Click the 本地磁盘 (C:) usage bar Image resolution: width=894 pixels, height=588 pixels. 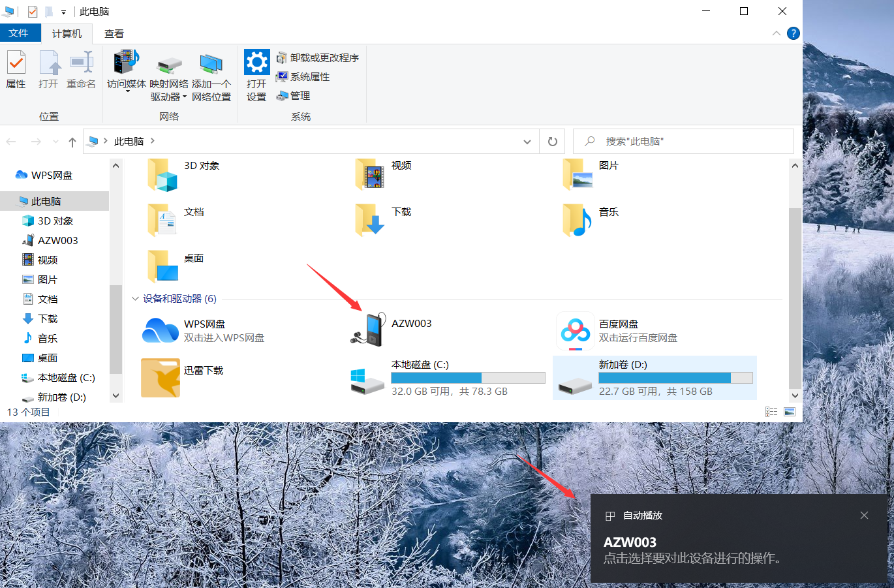click(468, 378)
